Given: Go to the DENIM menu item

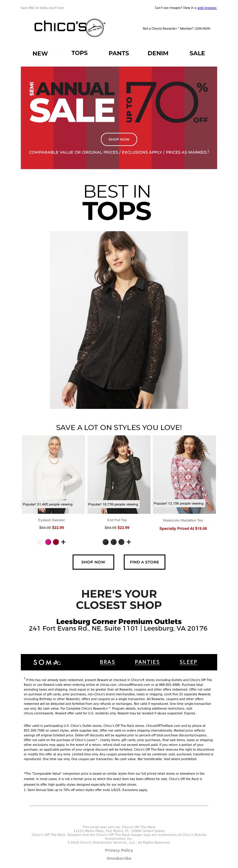Looking at the screenshot, I should click(158, 53).
